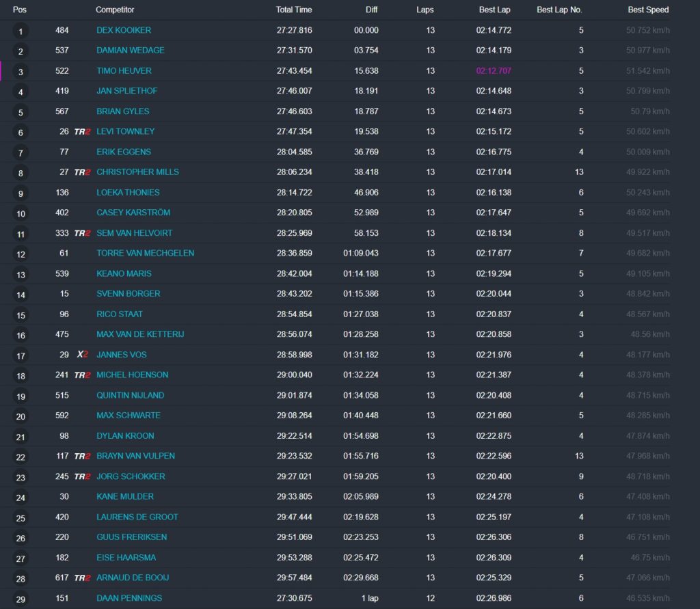Click the TR2 badge beside Levi Townley
Screen dimensions: 700x609
pos(82,132)
